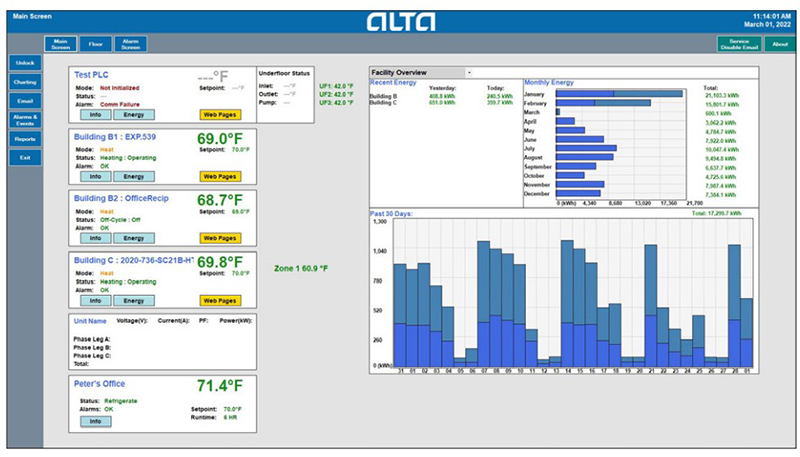The image size is (800, 457).
Task: Open Alarms & Events sidebar button
Action: point(25,120)
